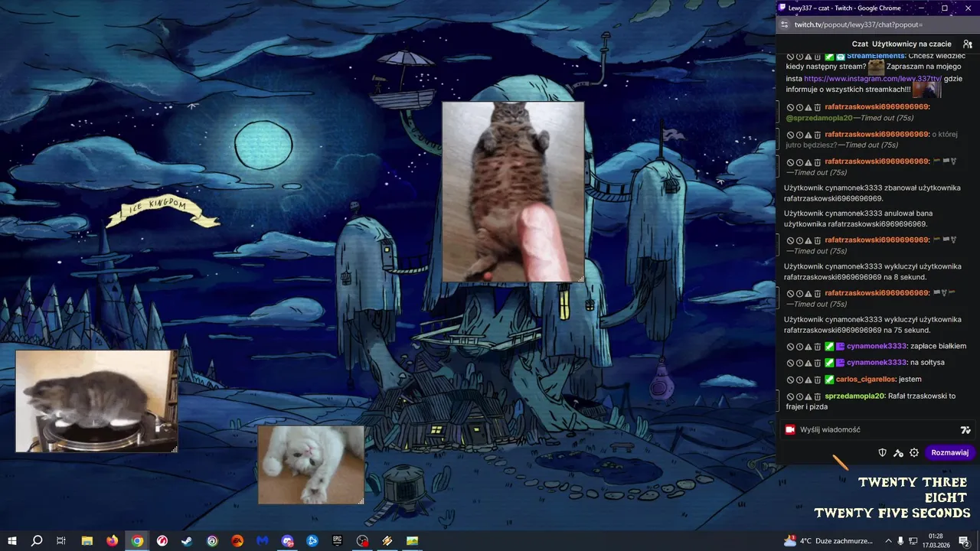980x551 pixels.
Task: Open the carlos_cigarellos username card
Action: (865, 380)
